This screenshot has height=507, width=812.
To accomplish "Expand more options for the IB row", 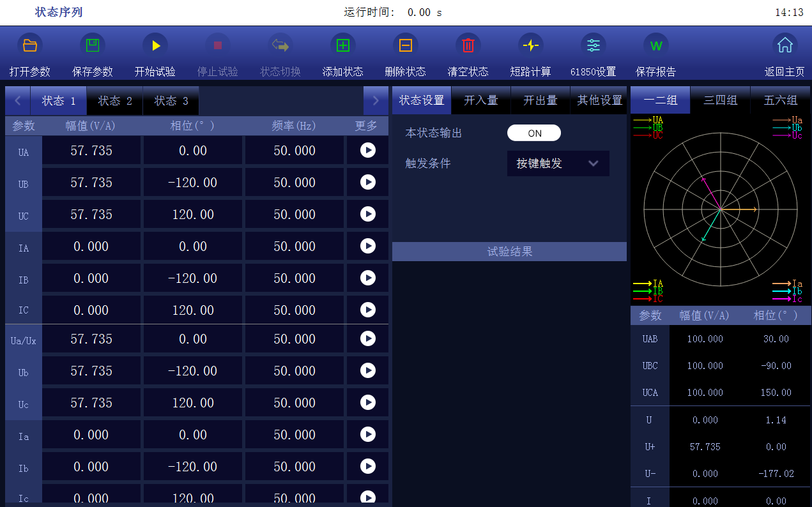I will (368, 278).
